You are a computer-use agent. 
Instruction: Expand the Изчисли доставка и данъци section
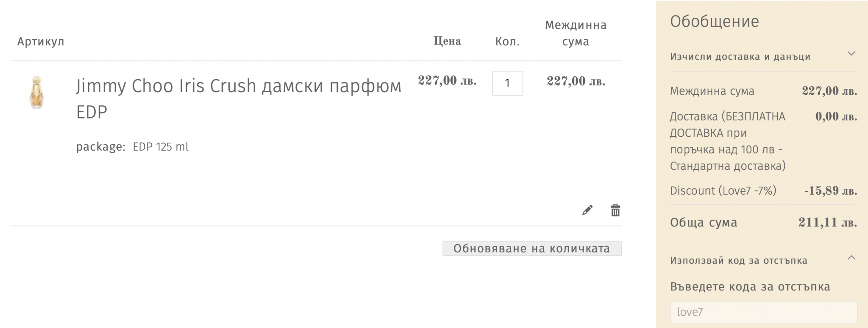pyautogui.click(x=740, y=57)
